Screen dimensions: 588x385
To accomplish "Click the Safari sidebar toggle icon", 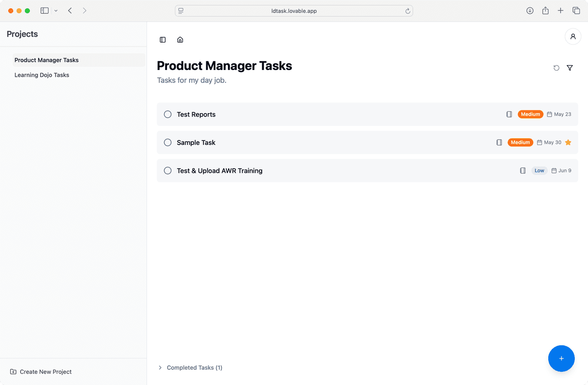I will point(45,11).
